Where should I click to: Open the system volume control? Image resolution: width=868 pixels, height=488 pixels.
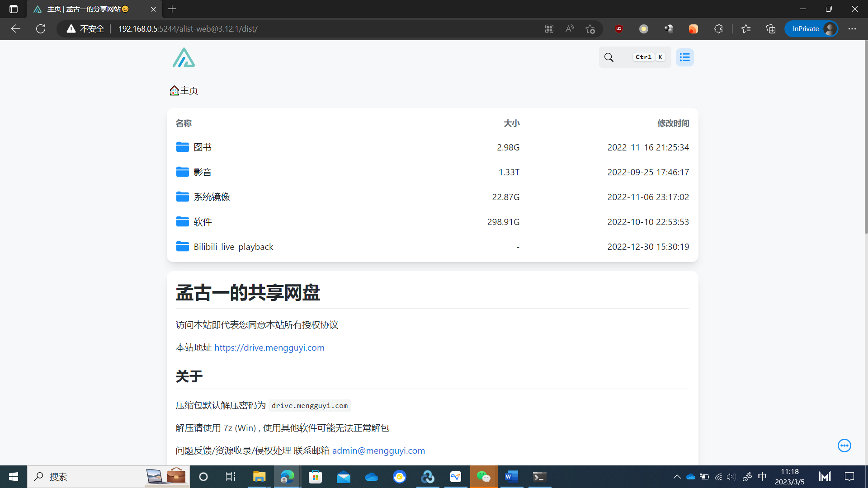[731, 477]
